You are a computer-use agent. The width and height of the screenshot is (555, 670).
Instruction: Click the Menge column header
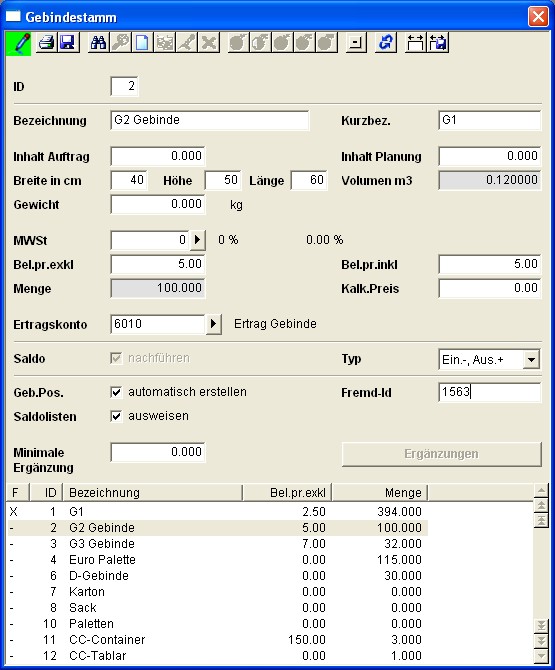[380, 493]
